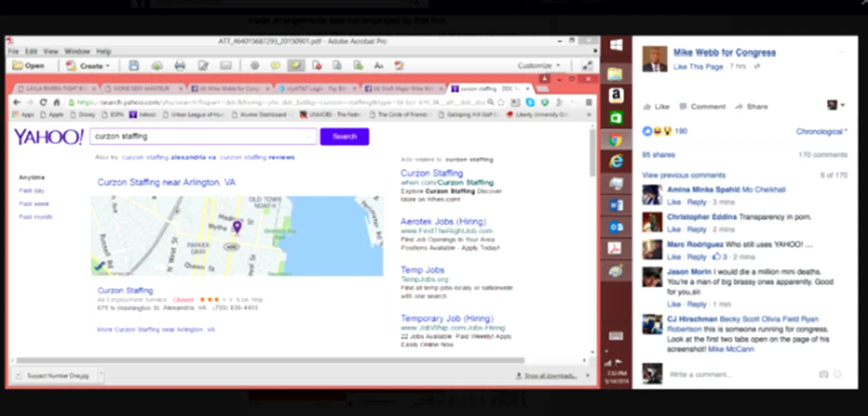Click the Save icon in Acrobat toolbar

(134, 65)
